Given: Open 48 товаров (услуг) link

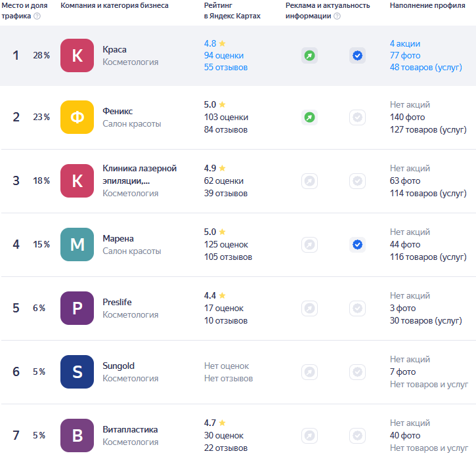Looking at the screenshot, I should 426,68.
